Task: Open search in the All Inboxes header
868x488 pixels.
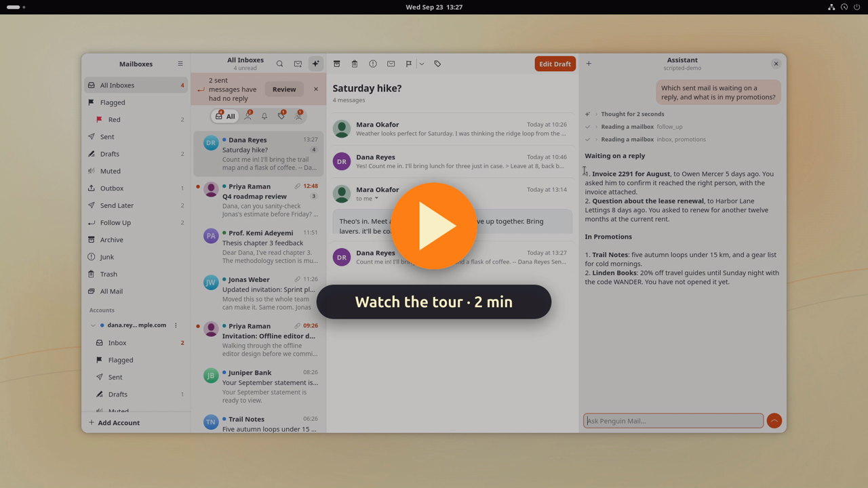Action: 279,64
